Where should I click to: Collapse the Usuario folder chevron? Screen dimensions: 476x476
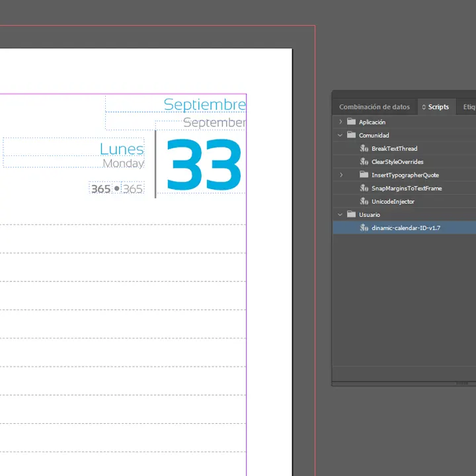coord(340,215)
